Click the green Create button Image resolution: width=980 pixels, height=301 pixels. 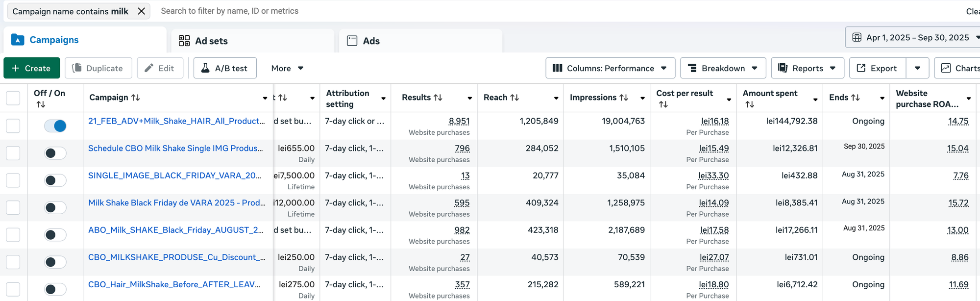click(x=31, y=68)
